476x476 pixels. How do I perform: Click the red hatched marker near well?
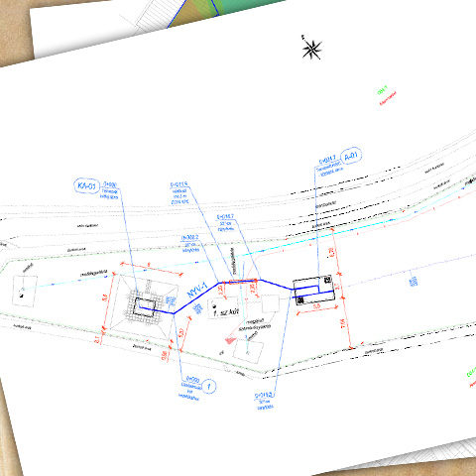229,340
